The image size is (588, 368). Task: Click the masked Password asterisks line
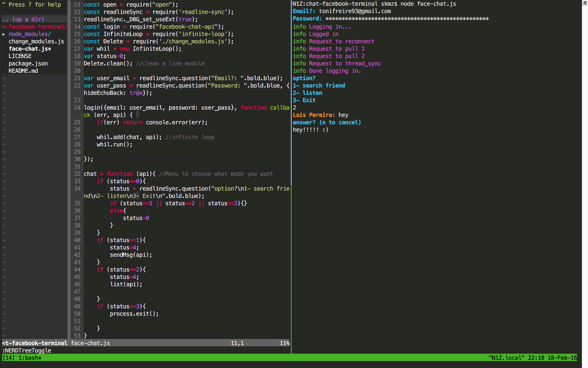[391, 18]
